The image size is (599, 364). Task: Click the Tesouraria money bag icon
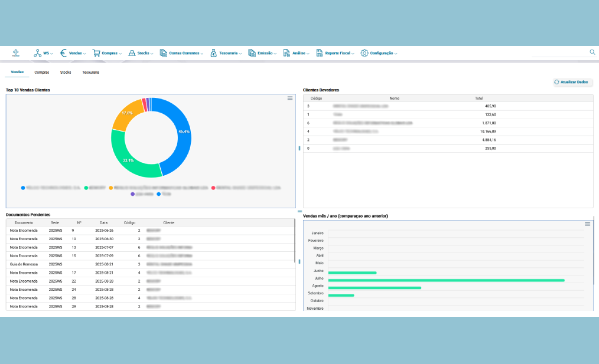(213, 53)
